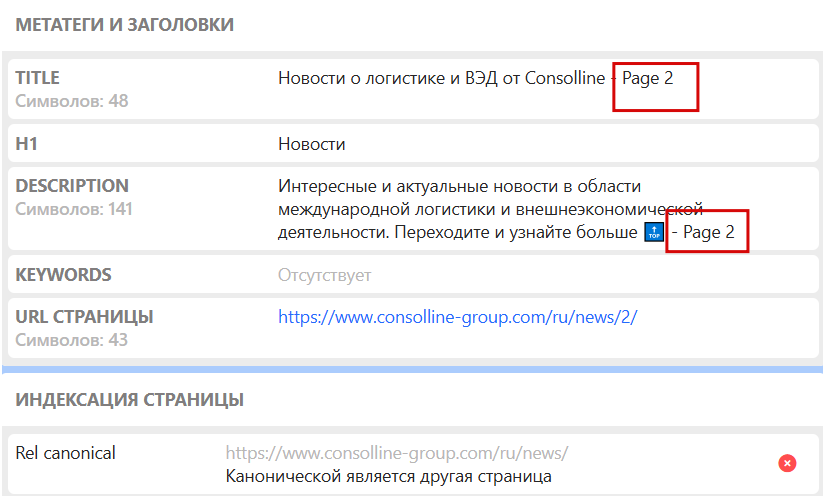Select the TITLE label
The height and width of the screenshot is (496, 823).
37,78
